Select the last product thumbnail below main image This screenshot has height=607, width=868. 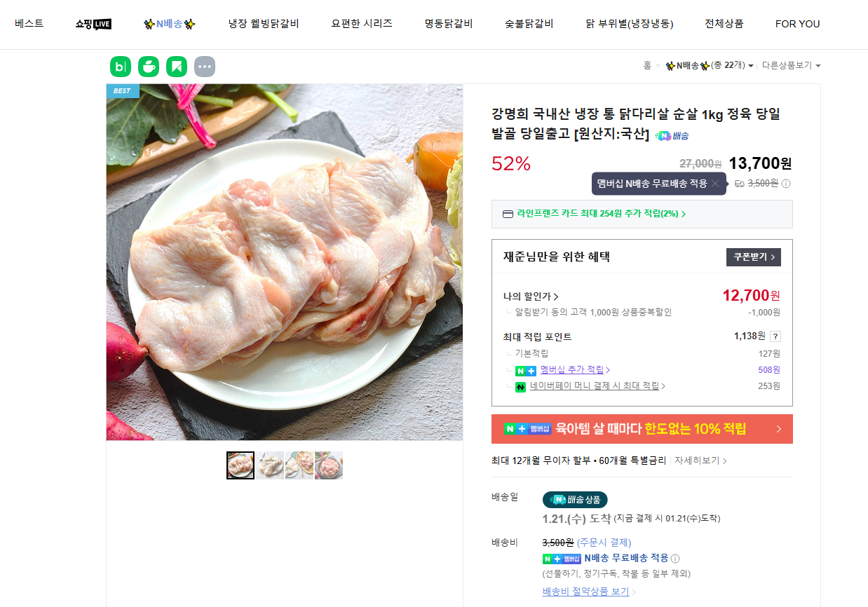329,465
